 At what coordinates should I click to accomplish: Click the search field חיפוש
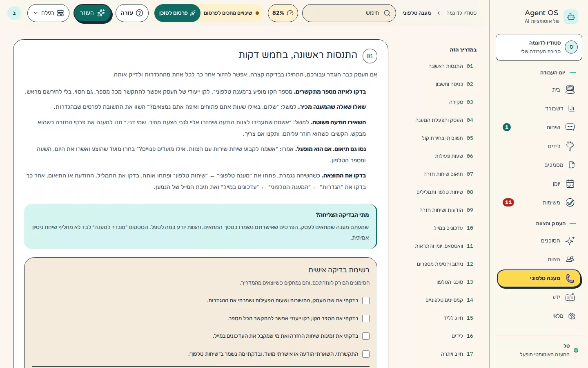(x=349, y=13)
